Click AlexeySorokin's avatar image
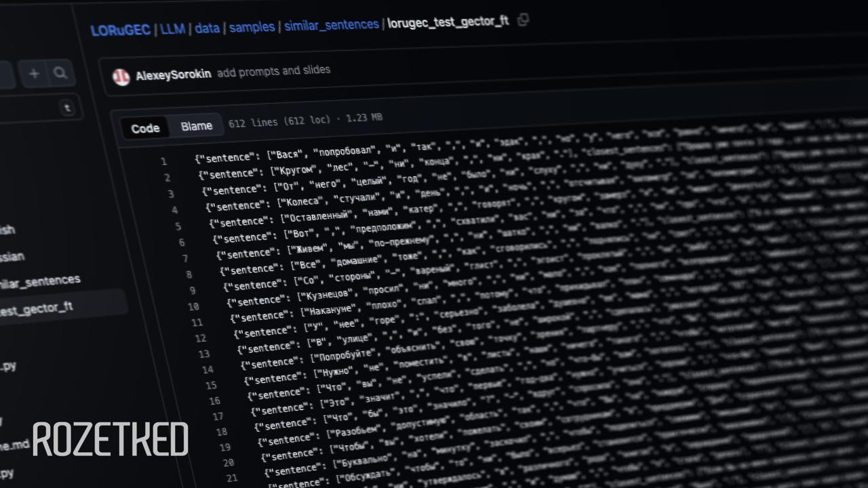The image size is (868, 488). click(121, 77)
